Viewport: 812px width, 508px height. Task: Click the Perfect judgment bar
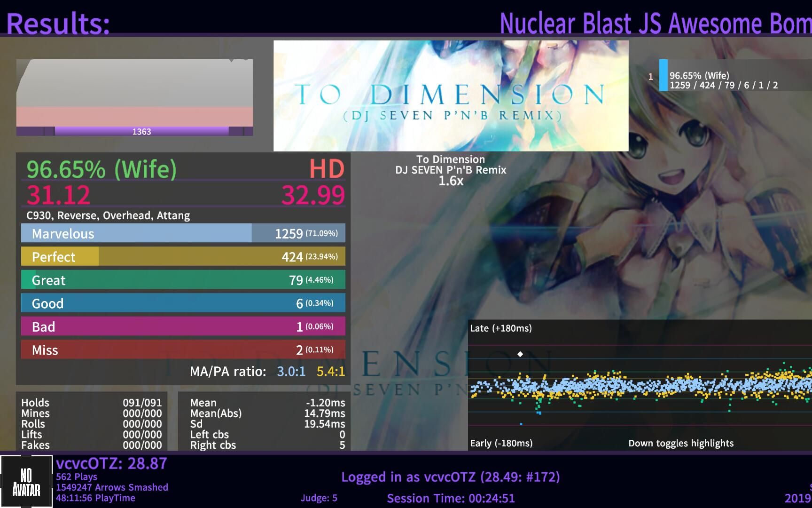click(183, 256)
